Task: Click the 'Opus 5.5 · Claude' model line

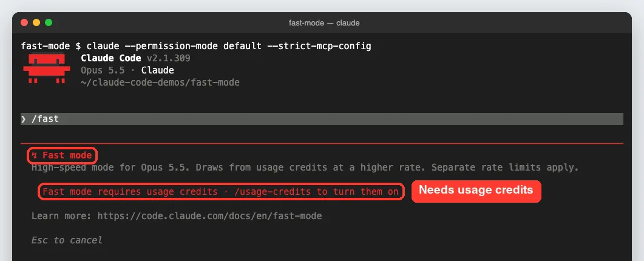Action: [127, 70]
